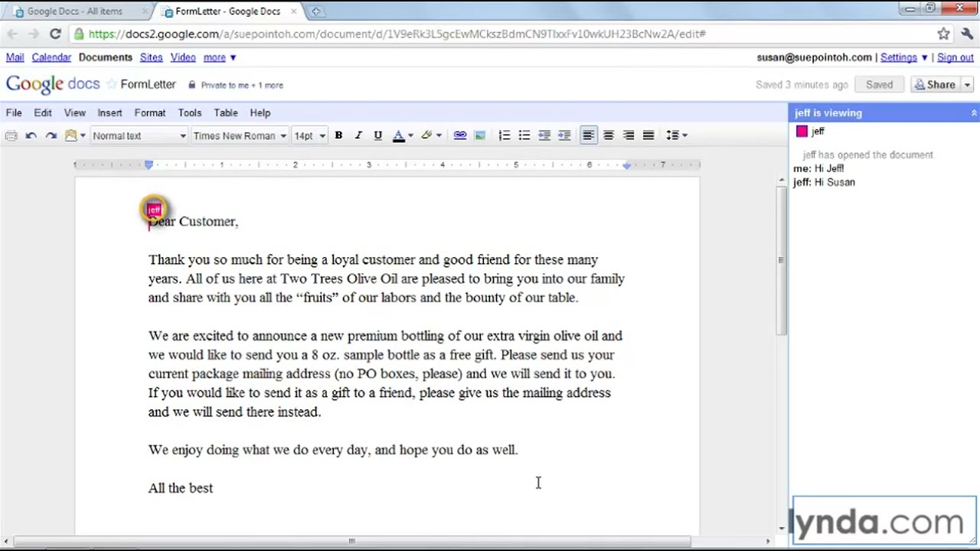This screenshot has height=551, width=980.
Task: Open the Format menu
Action: click(x=149, y=112)
